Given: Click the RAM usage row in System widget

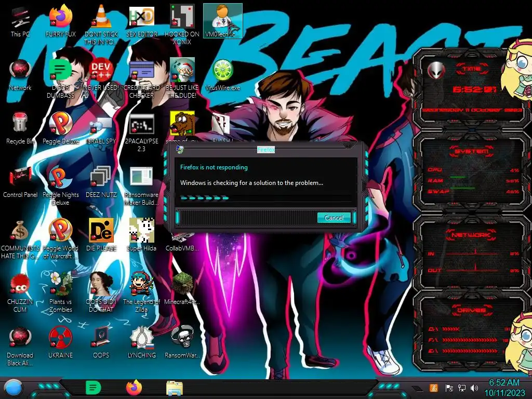Looking at the screenshot, I should click(473, 180).
